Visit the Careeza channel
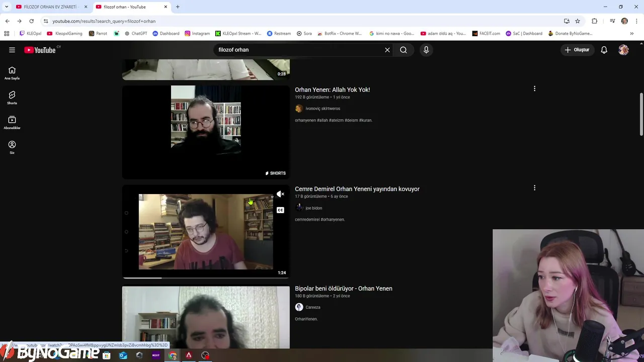644x362 pixels. point(312,307)
